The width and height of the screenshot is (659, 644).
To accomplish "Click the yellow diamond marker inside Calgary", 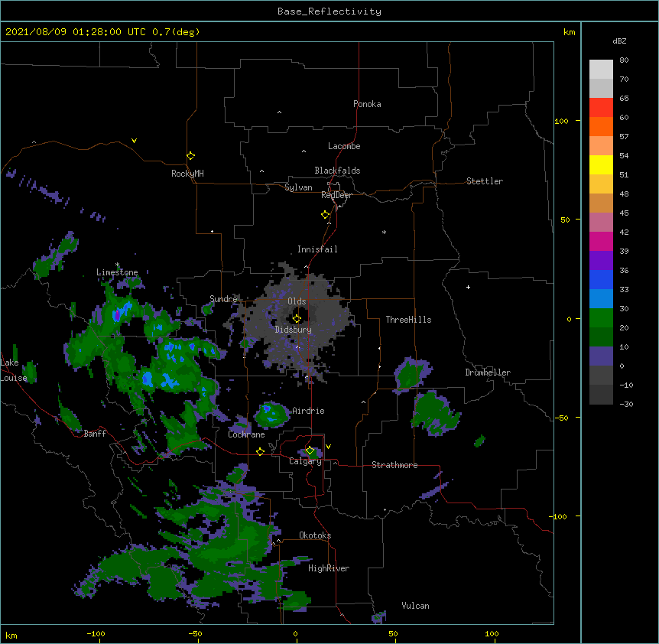I will point(310,450).
